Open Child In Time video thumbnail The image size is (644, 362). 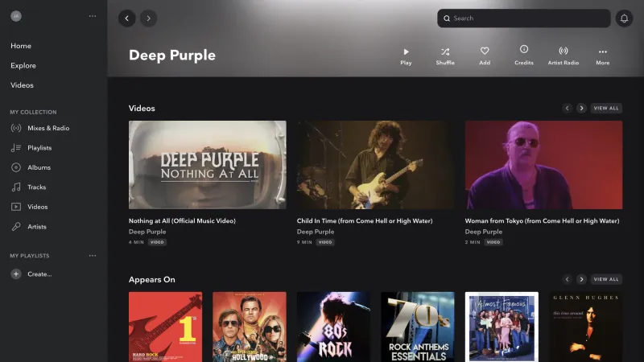tap(375, 165)
